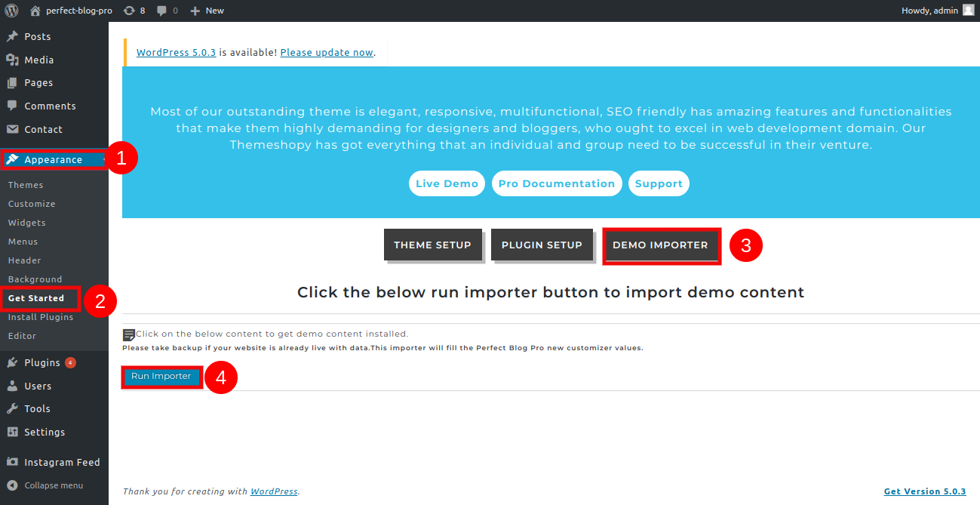Select the Demo Importer tab

[660, 245]
